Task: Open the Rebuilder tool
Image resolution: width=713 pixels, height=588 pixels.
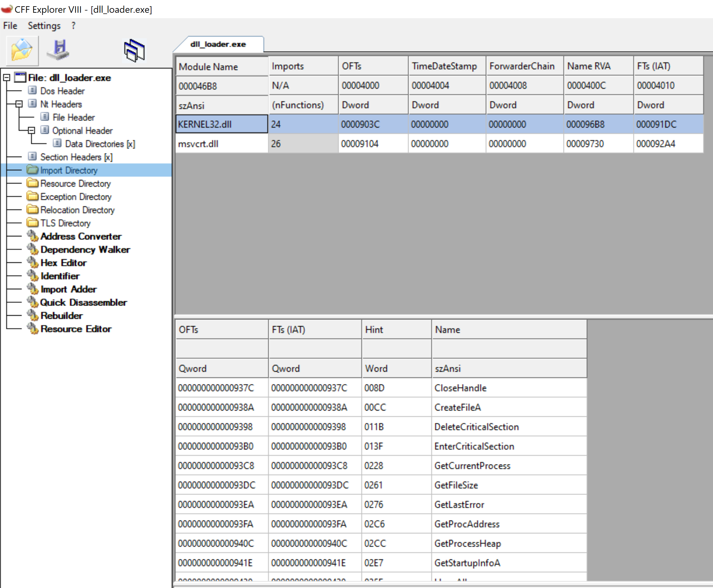Action: point(62,316)
